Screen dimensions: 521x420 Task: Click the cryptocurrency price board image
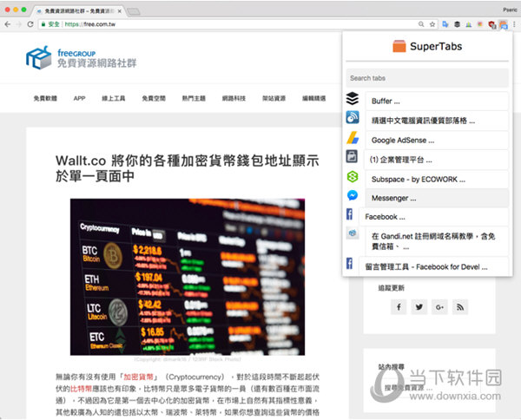[x=188, y=277]
